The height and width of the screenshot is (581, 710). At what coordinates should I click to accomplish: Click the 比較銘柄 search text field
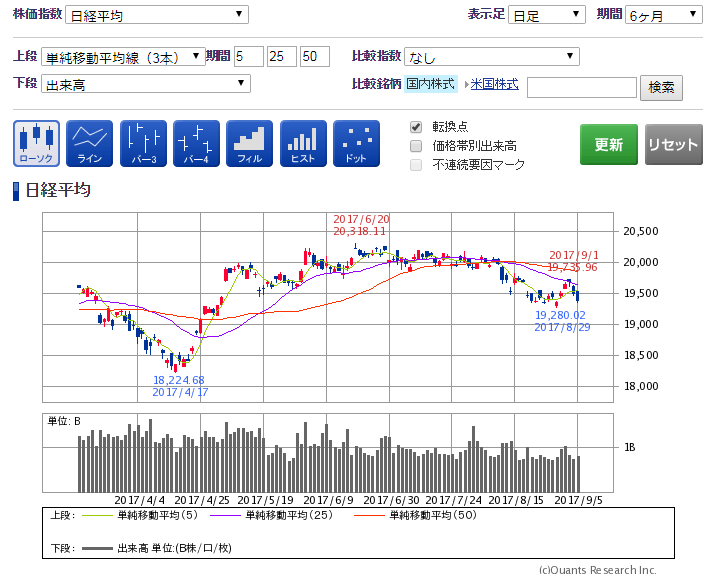point(581,87)
